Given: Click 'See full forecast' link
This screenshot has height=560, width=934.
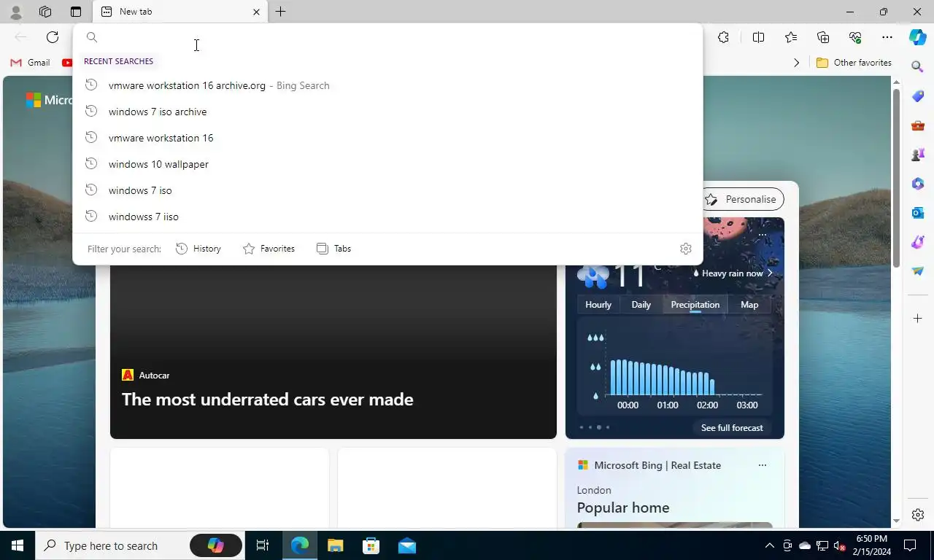Looking at the screenshot, I should click(x=732, y=428).
